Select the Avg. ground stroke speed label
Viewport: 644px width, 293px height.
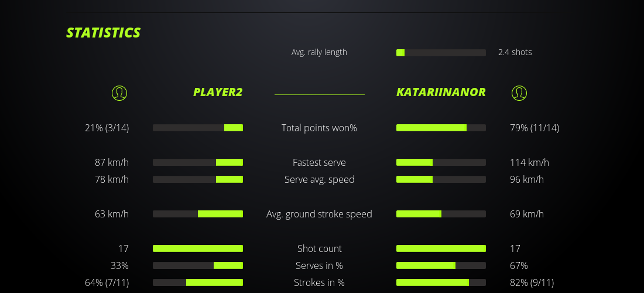point(319,214)
